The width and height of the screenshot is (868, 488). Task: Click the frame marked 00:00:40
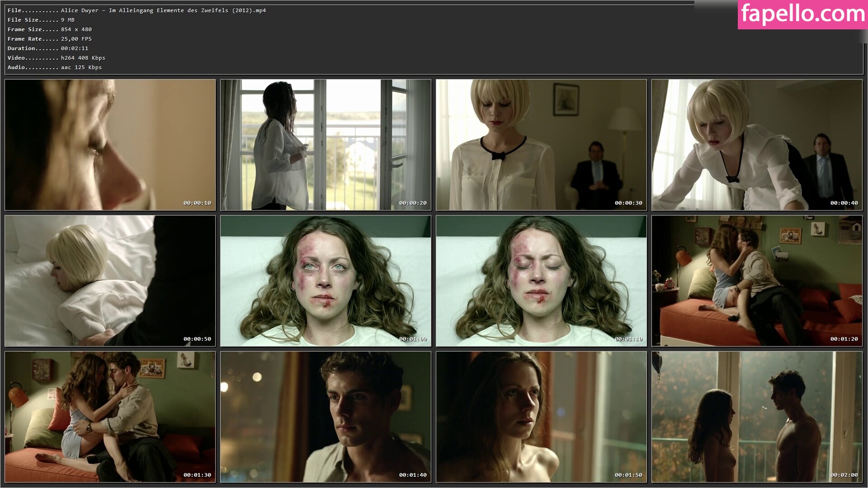click(x=757, y=145)
